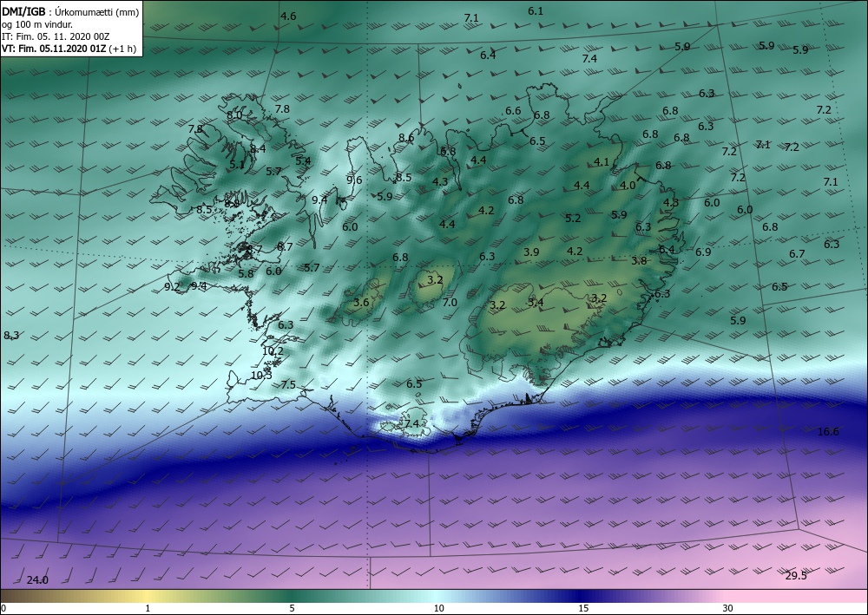Screen dimensions: 868x615
Task: Click the 4.1 value on the map
Action: coord(602,161)
